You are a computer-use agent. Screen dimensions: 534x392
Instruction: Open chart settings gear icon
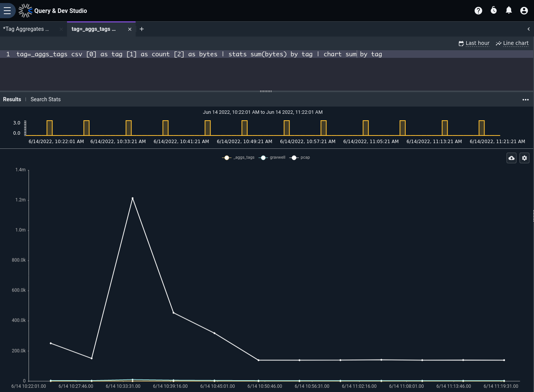click(x=524, y=158)
